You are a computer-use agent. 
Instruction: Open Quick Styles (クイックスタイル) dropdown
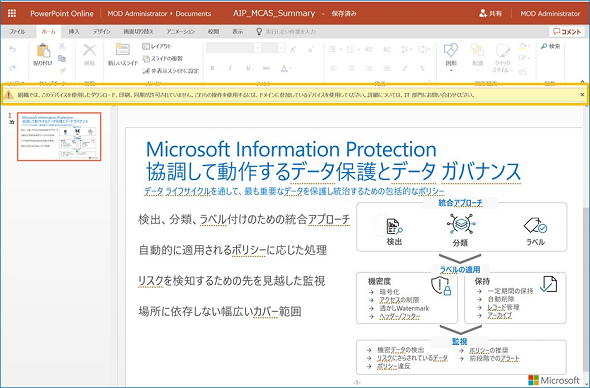click(502, 58)
